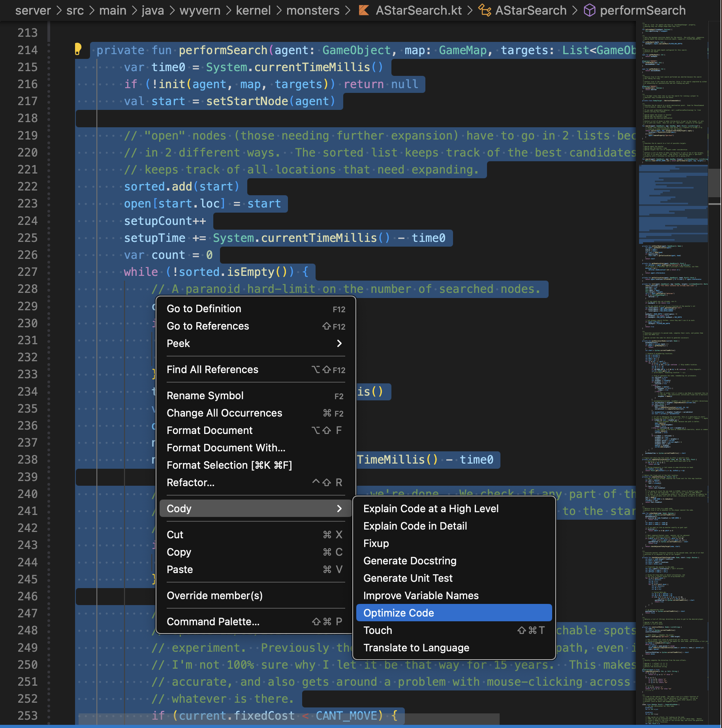Click line number 227 in gutter

[x=28, y=272]
